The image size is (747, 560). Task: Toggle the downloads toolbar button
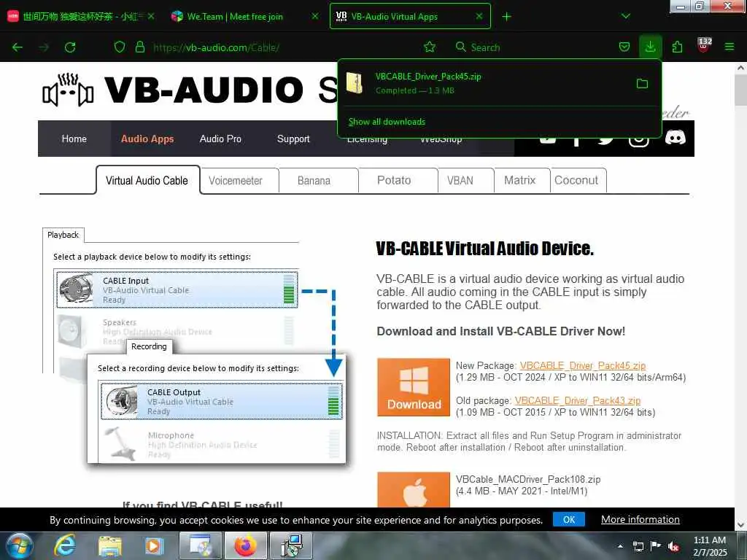pyautogui.click(x=650, y=47)
